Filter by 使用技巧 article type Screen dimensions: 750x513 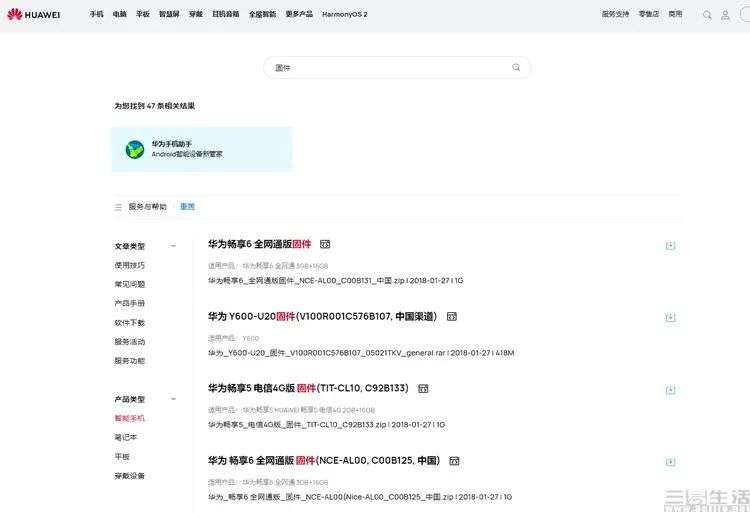(x=130, y=265)
